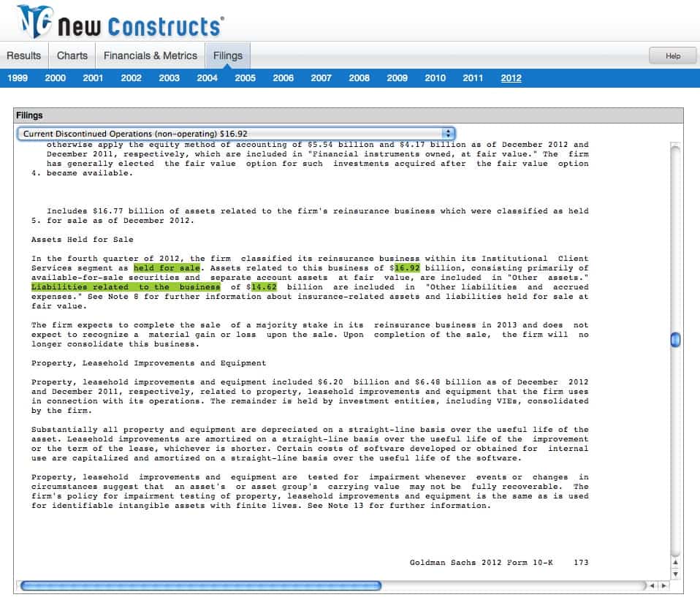Image resolution: width=700 pixels, height=600 pixels.
Task: Click the page number 173
Action: pyautogui.click(x=581, y=563)
